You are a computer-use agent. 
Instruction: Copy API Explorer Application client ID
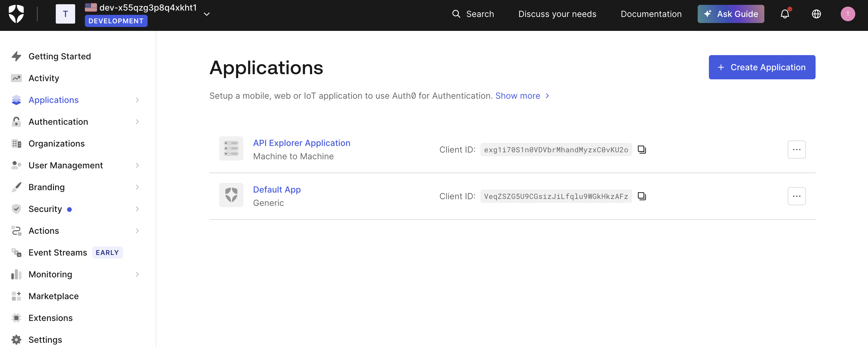(642, 150)
